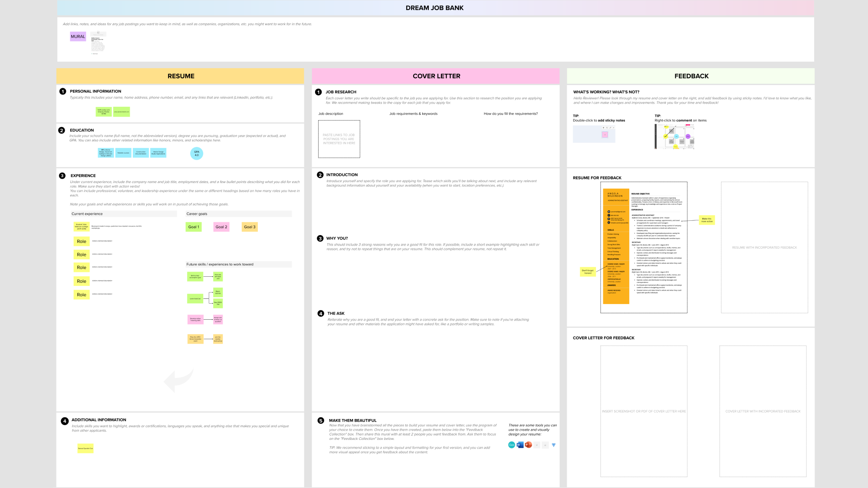Click the first yellow Role sticky note
The image size is (868, 488).
(x=82, y=242)
